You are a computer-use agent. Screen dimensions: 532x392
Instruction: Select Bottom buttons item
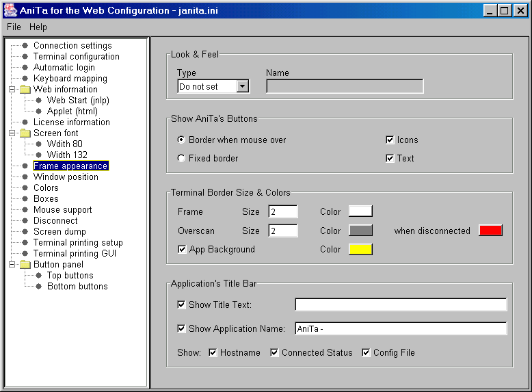point(77,286)
